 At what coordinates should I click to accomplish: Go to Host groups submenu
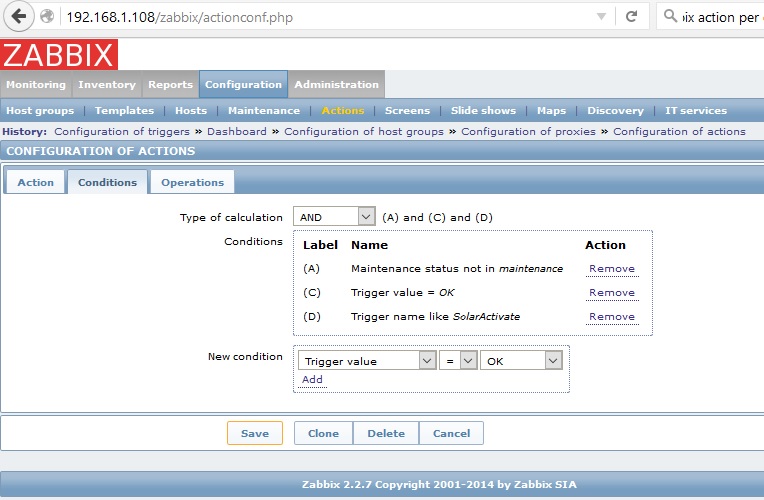point(40,111)
